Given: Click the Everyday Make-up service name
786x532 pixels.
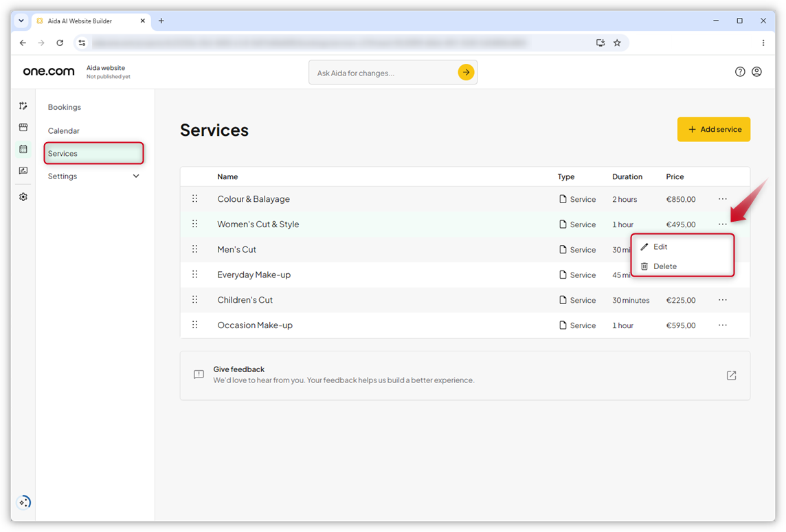Looking at the screenshot, I should click(254, 275).
